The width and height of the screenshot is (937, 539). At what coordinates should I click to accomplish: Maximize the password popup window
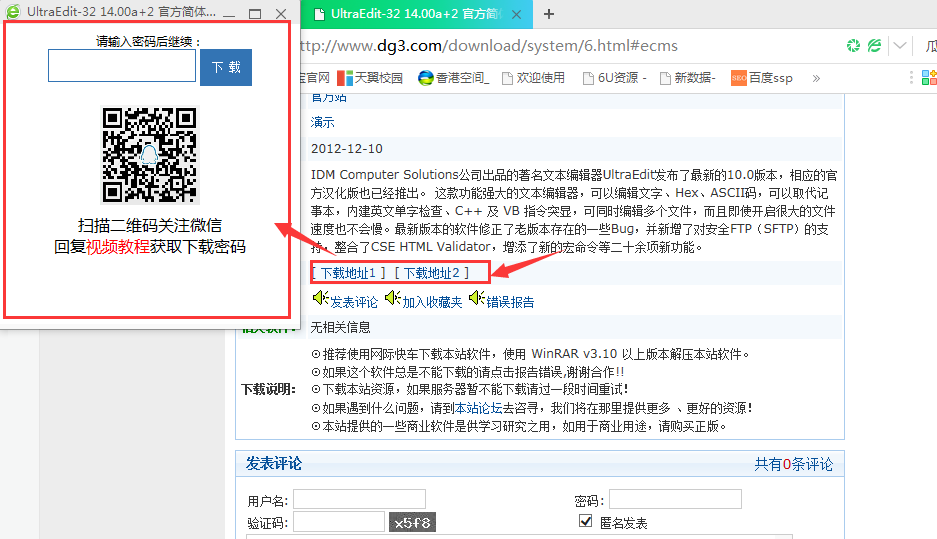[x=255, y=14]
